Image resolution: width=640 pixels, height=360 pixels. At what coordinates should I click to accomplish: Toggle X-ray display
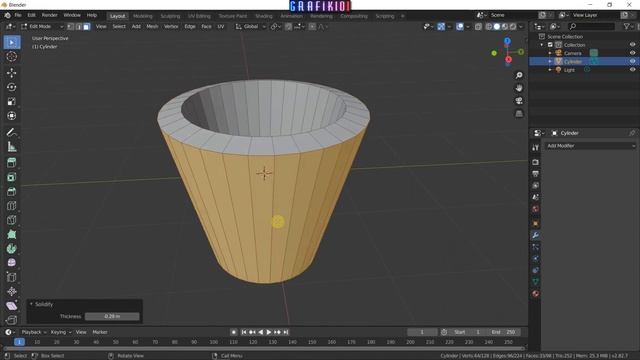pos(478,27)
